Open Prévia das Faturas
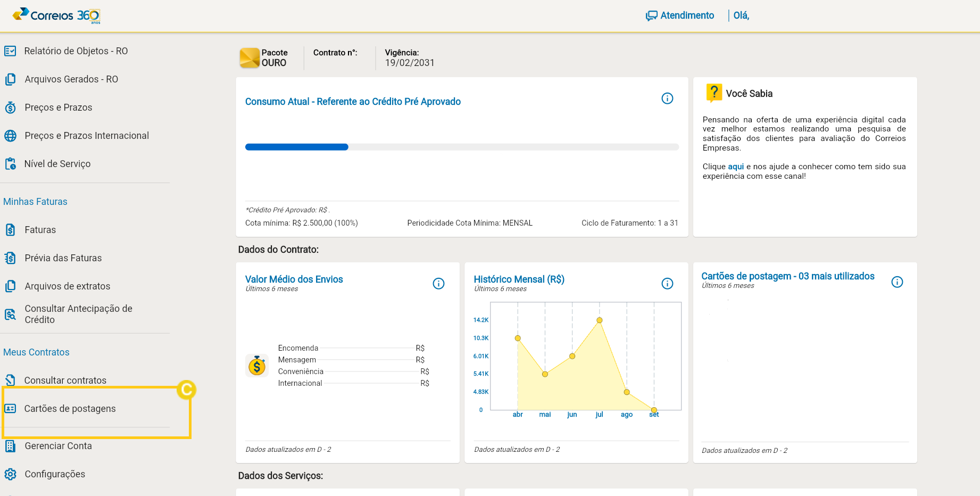This screenshot has height=496, width=980. click(x=63, y=258)
